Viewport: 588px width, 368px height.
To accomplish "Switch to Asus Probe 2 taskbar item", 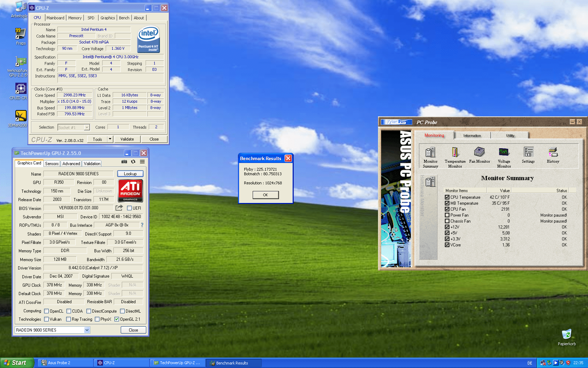I will pyautogui.click(x=65, y=363).
